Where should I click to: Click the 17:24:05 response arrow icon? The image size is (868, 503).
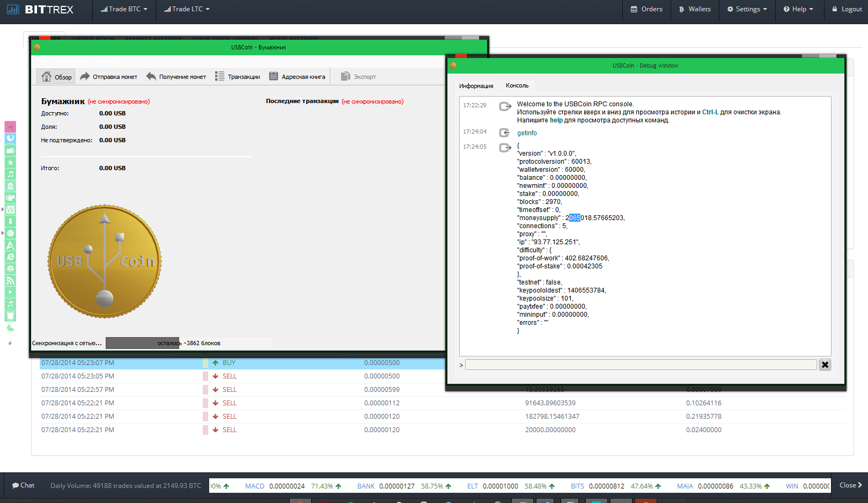tap(505, 148)
